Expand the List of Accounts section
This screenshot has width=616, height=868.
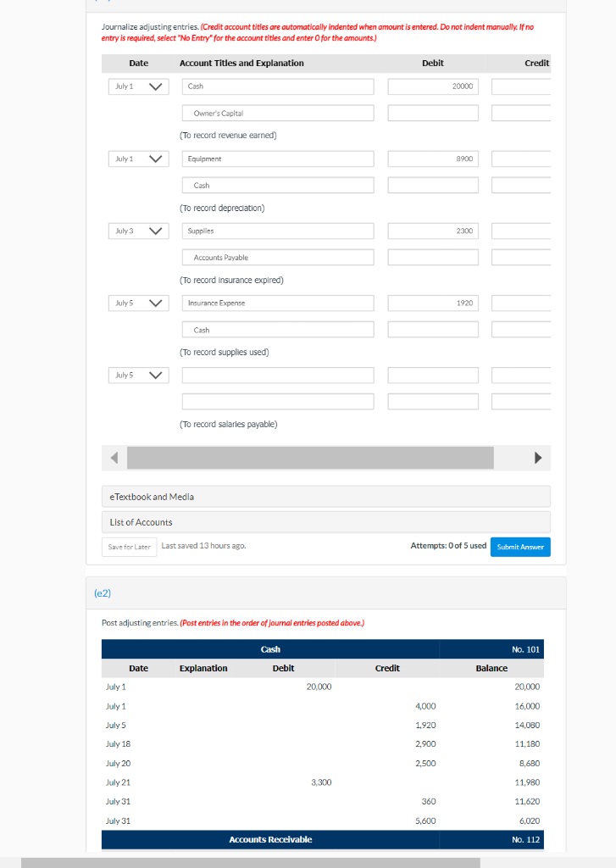(x=326, y=522)
